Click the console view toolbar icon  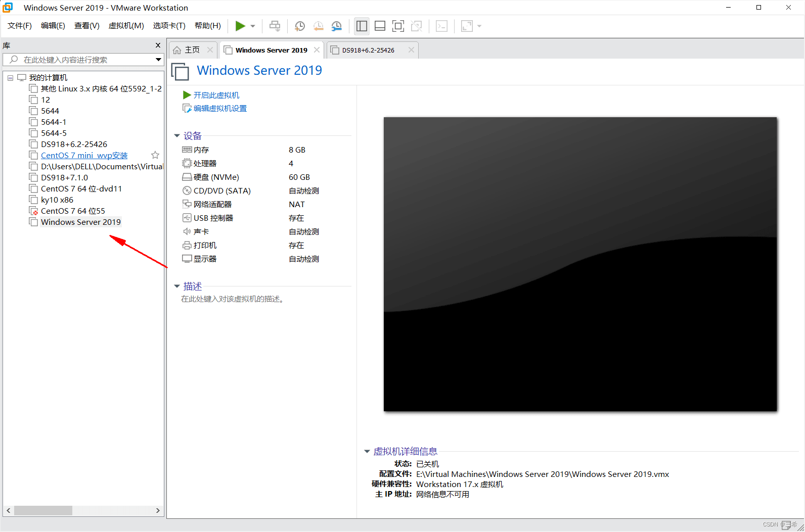441,26
